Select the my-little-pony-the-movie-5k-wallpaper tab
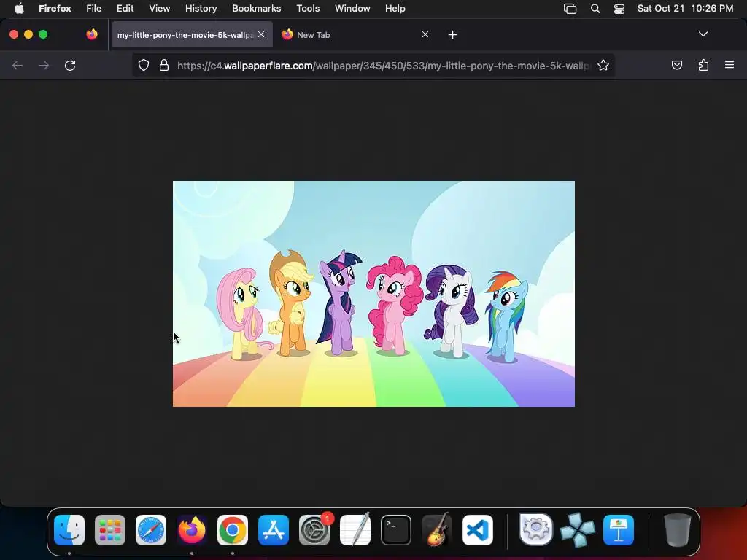 click(192, 35)
